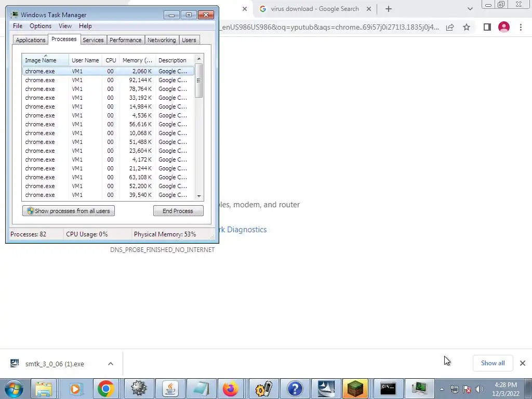Sort processes by CPU column
The height and width of the screenshot is (399, 532).
(x=111, y=60)
